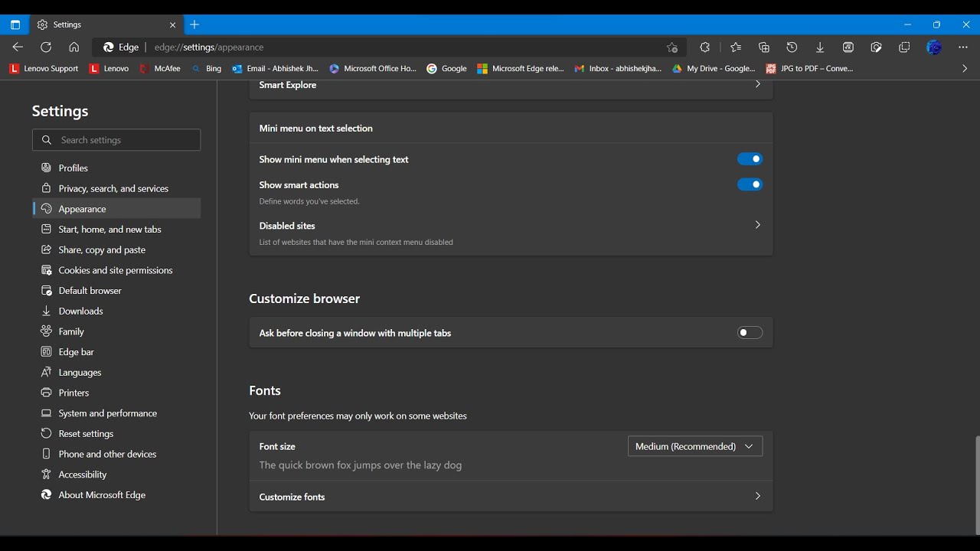Enable Ask before closing multiple tabs
The height and width of the screenshot is (551, 980).
[x=750, y=333]
